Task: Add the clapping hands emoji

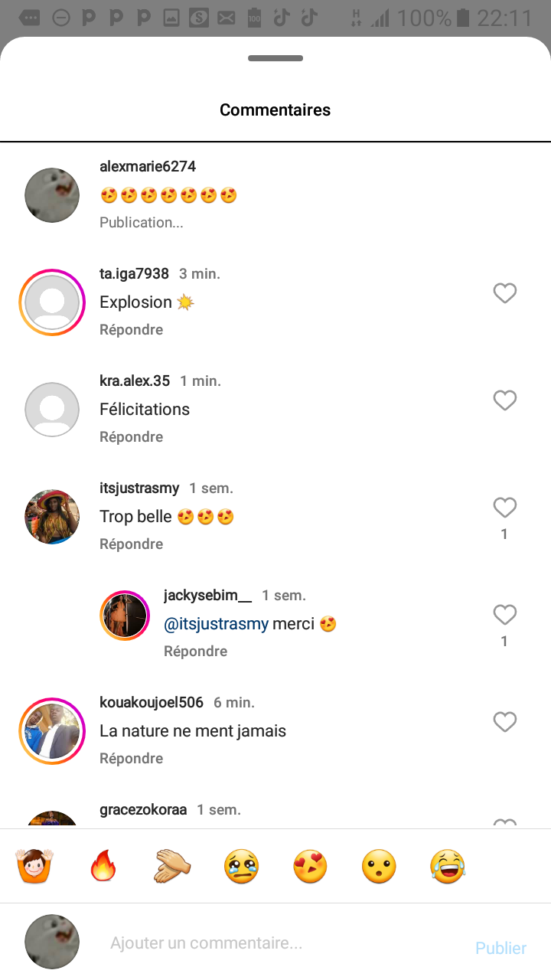Action: pos(172,867)
